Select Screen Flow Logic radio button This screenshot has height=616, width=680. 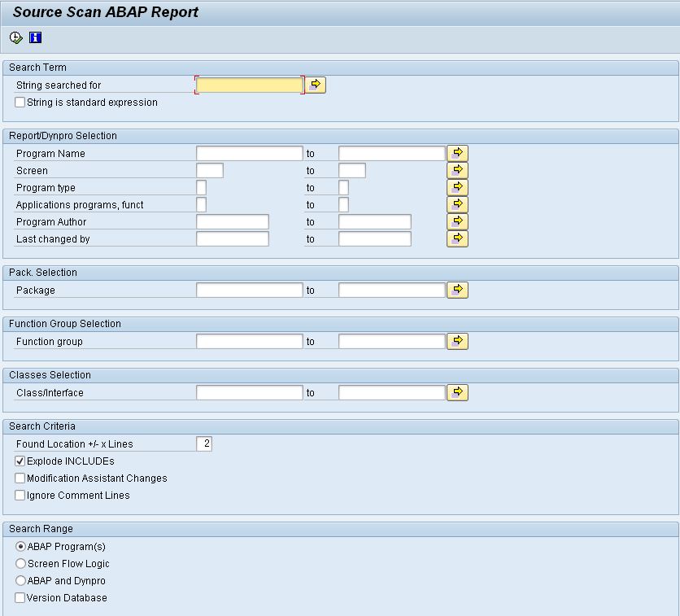coord(20,563)
